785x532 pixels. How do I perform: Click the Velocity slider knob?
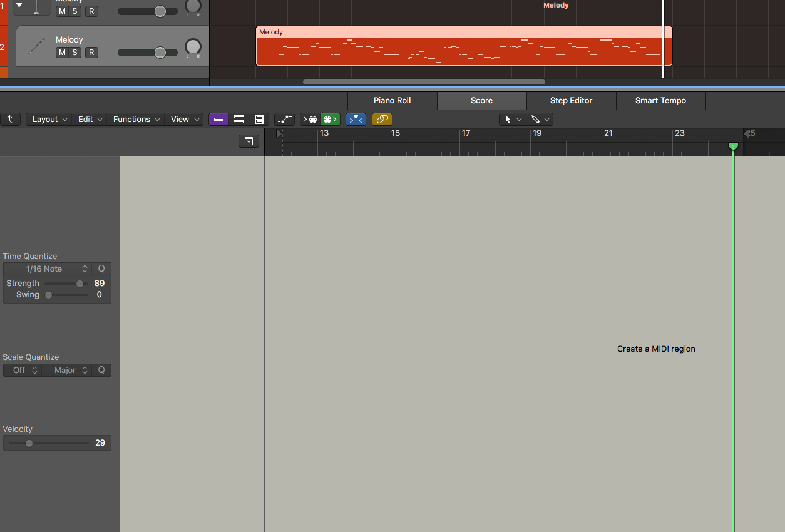coord(29,443)
